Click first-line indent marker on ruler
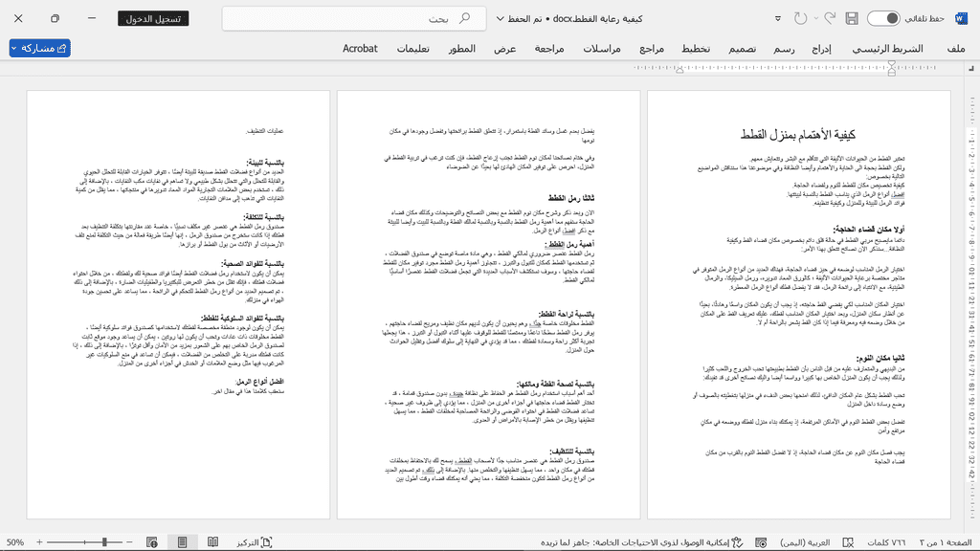The image size is (980, 551). pos(892,64)
